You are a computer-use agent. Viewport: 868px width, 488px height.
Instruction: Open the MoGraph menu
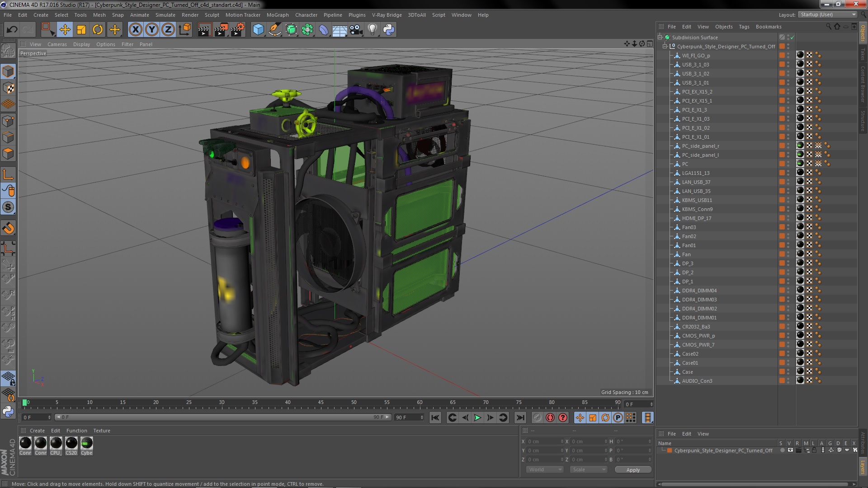[277, 15]
